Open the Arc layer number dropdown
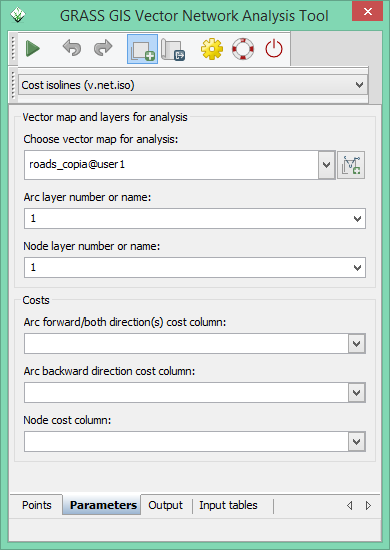This screenshot has height=550, width=390. pos(357,219)
